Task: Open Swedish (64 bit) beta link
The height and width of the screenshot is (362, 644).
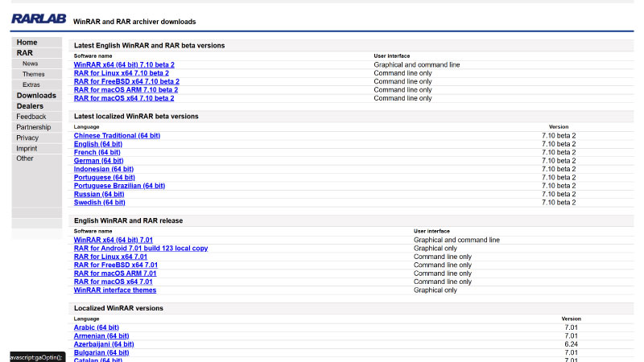Action: [99, 203]
